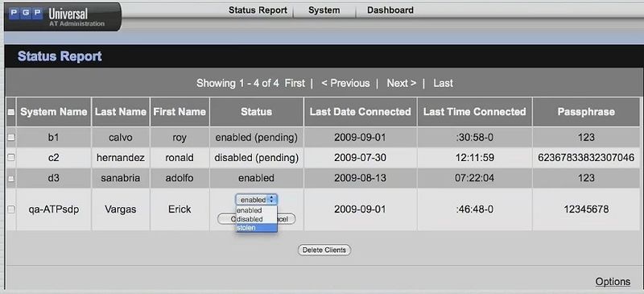Click the PGP Universal logo

63,17
